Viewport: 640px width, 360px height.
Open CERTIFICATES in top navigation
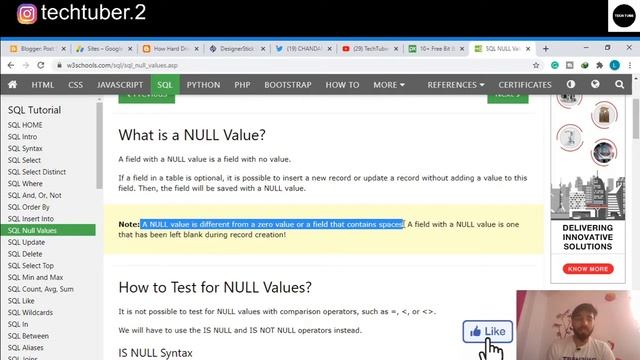coord(524,84)
